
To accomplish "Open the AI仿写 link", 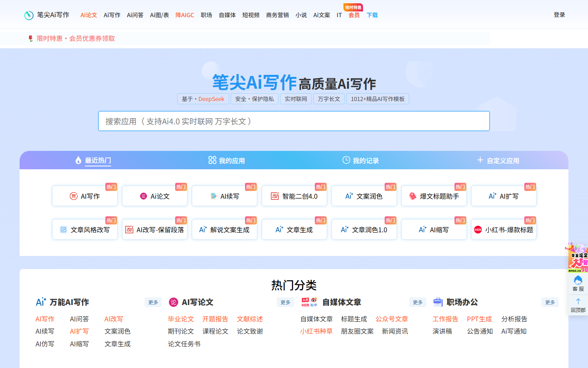I will pyautogui.click(x=45, y=344).
